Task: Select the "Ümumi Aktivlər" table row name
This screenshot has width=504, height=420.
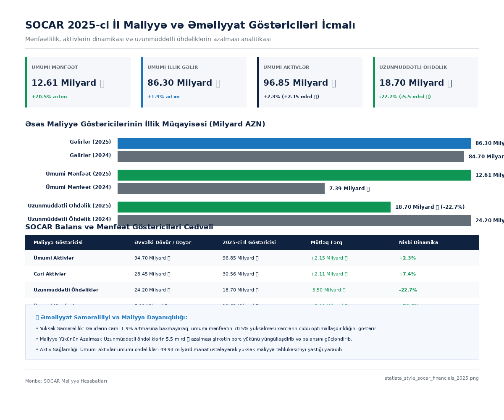Action: (54, 258)
